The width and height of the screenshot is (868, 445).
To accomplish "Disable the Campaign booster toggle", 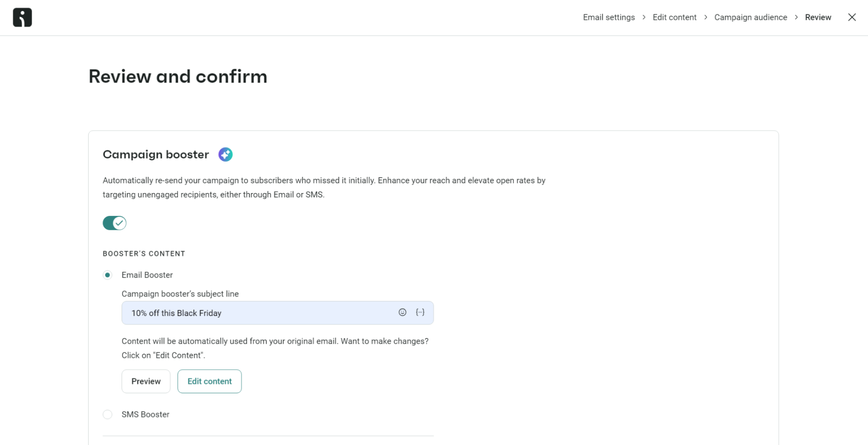I will point(114,223).
